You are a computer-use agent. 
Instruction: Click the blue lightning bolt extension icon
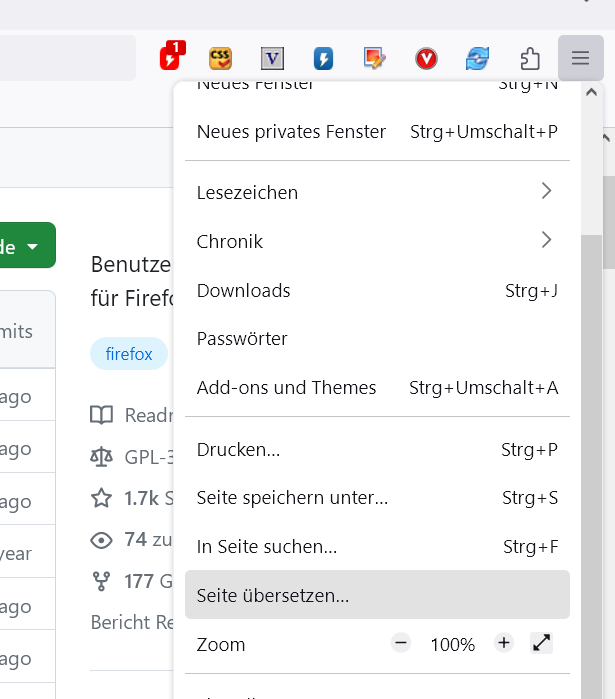(323, 59)
